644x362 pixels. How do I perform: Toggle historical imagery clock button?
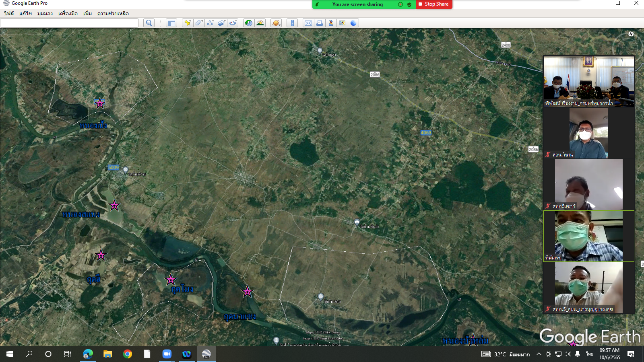249,23
